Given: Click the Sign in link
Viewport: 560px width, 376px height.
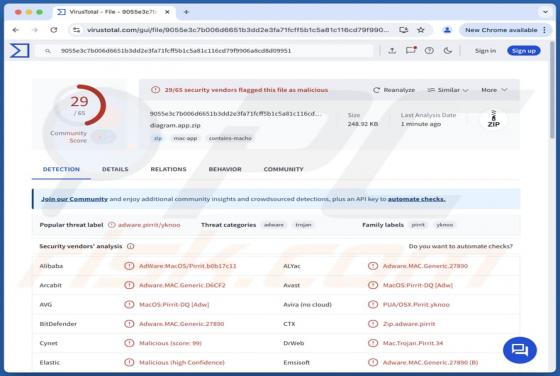Looking at the screenshot, I should (x=485, y=51).
